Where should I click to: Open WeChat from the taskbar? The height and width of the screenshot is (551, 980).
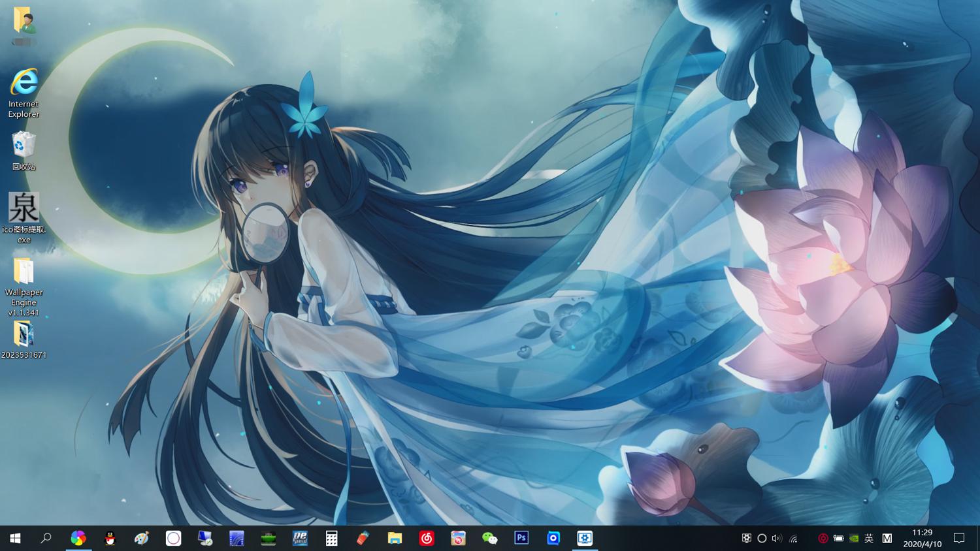click(489, 538)
